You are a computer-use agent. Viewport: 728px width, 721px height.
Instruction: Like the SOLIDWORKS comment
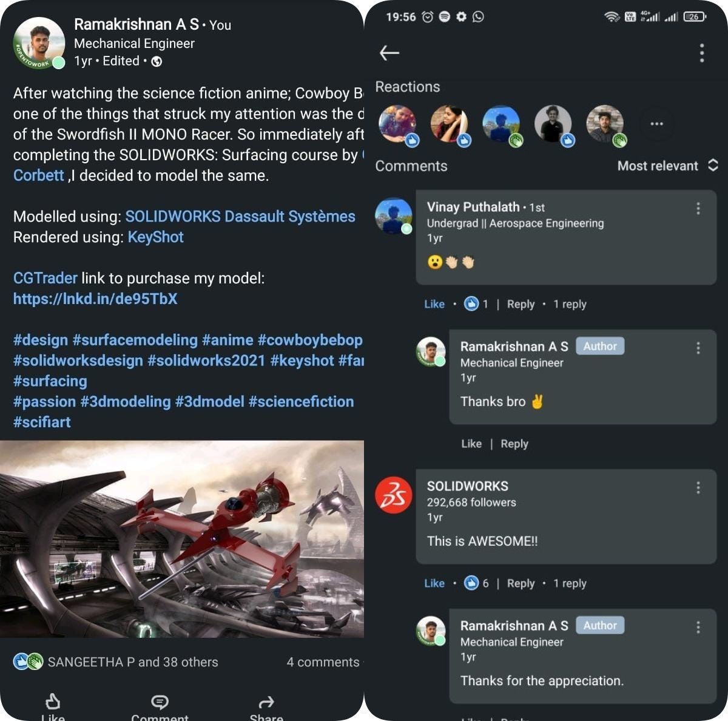[434, 583]
